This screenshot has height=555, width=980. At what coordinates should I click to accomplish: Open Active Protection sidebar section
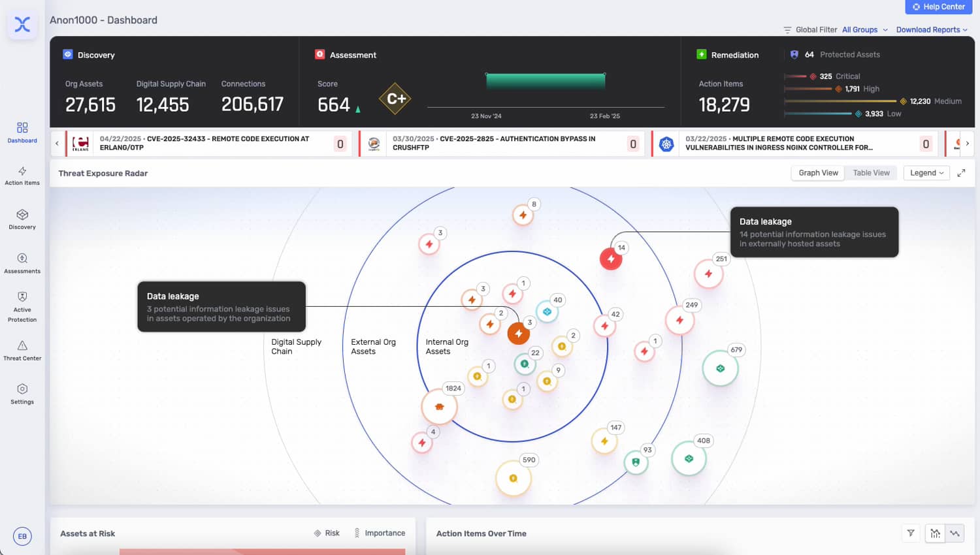22,307
